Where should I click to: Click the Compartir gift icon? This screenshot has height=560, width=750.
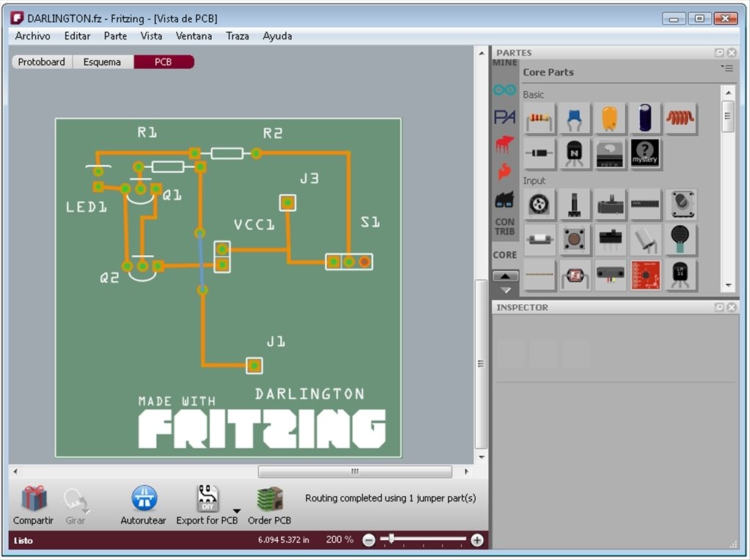click(34, 498)
